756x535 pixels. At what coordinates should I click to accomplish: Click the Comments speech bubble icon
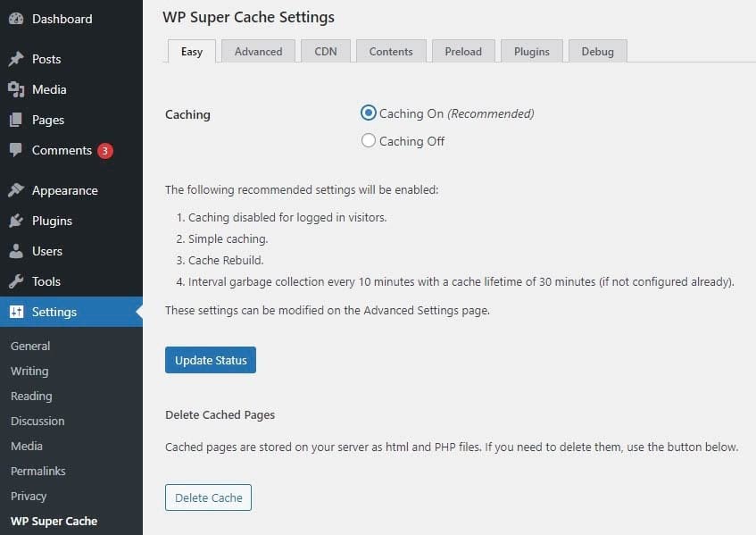[x=16, y=150]
